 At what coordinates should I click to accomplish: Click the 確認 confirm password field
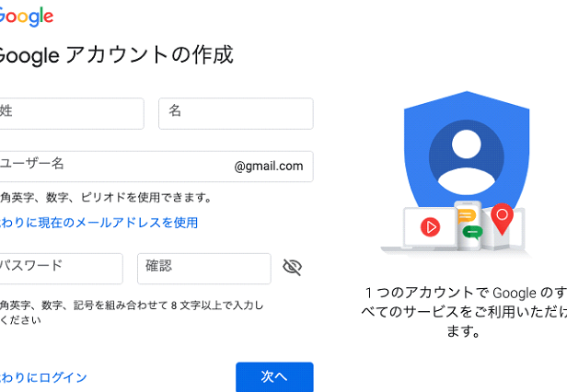pyautogui.click(x=203, y=268)
